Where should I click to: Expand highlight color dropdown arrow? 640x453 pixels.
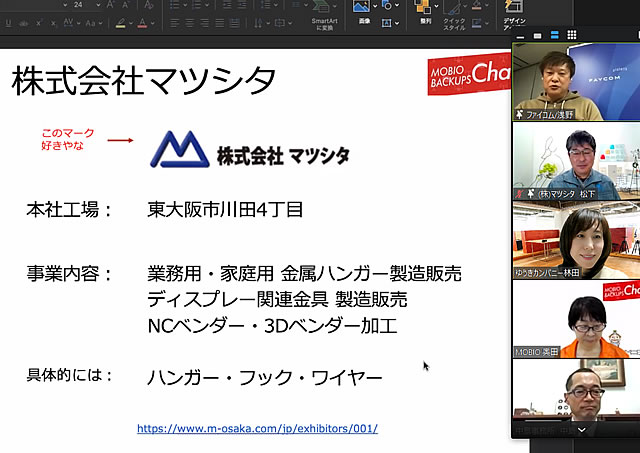pyautogui.click(x=130, y=24)
